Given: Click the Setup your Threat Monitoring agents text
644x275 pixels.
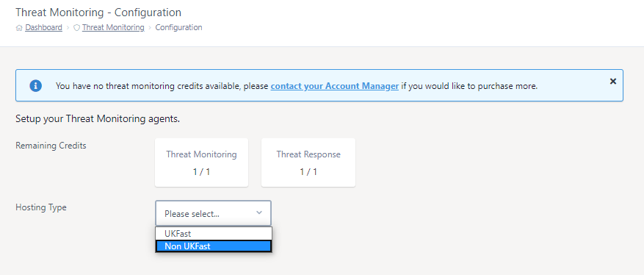Looking at the screenshot, I should pos(98,120).
